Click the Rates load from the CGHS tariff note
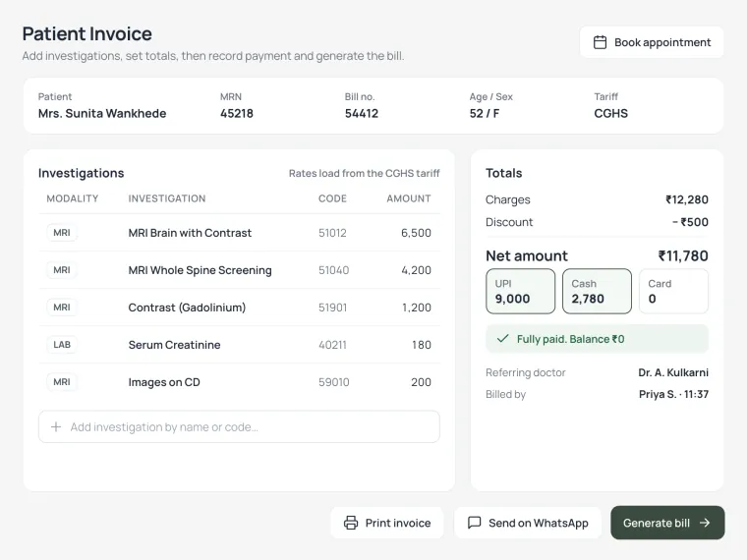This screenshot has height=560, width=747. (x=364, y=173)
